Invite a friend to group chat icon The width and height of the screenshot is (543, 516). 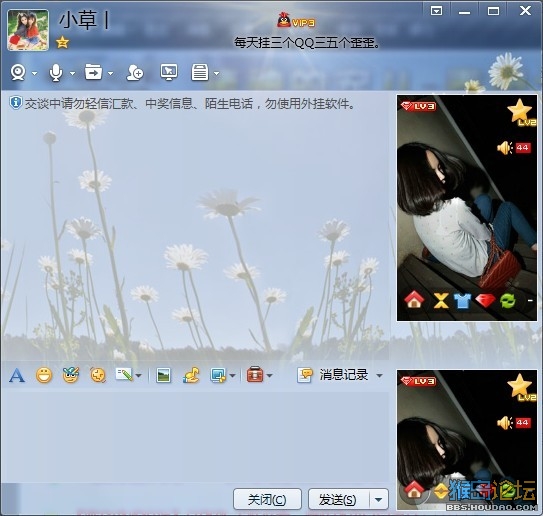(135, 73)
